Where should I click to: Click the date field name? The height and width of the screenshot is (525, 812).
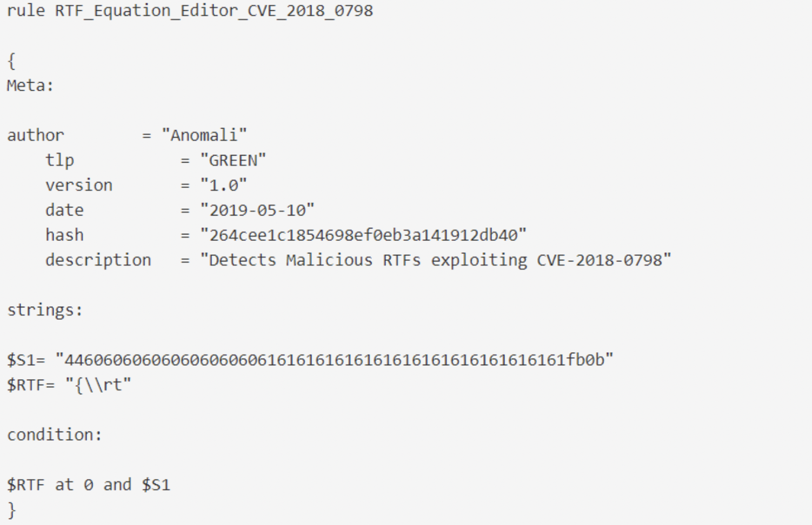[x=64, y=210]
